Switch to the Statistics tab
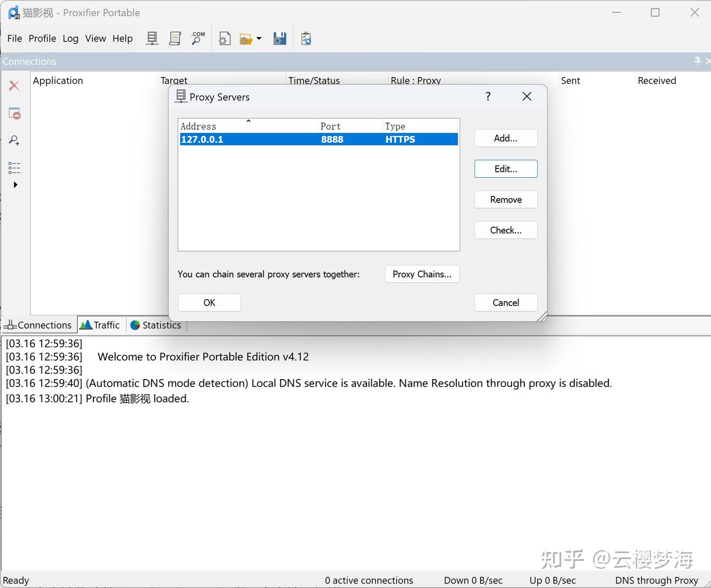This screenshot has height=588, width=711. (156, 325)
